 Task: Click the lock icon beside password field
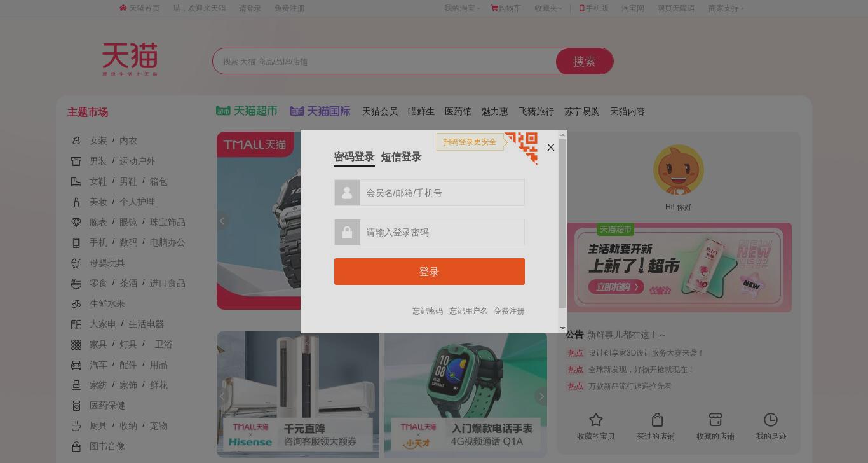coord(347,232)
